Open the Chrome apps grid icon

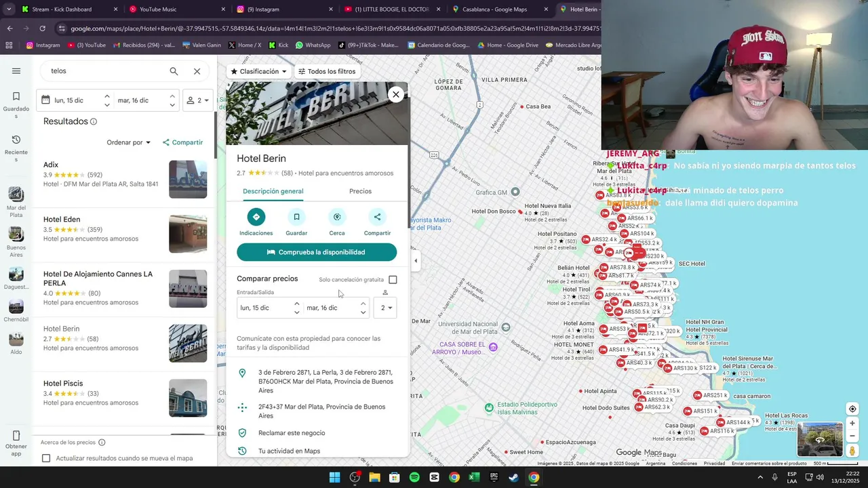[x=9, y=45]
